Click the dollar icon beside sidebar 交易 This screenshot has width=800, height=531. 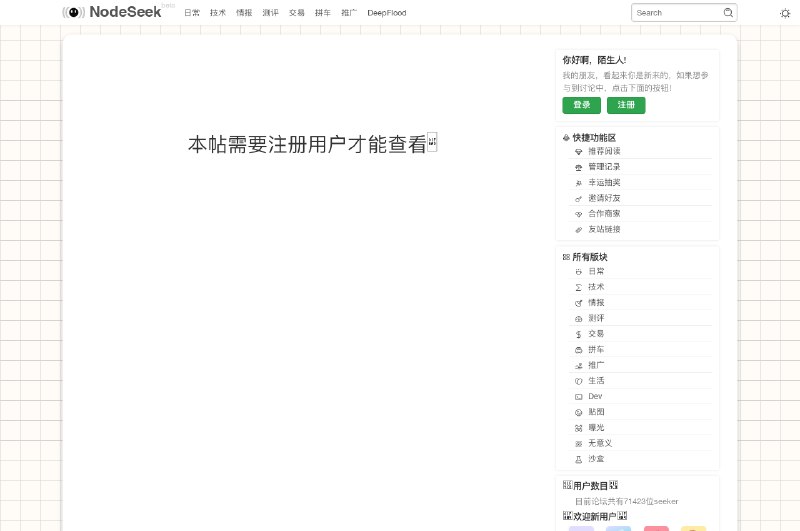(579, 334)
